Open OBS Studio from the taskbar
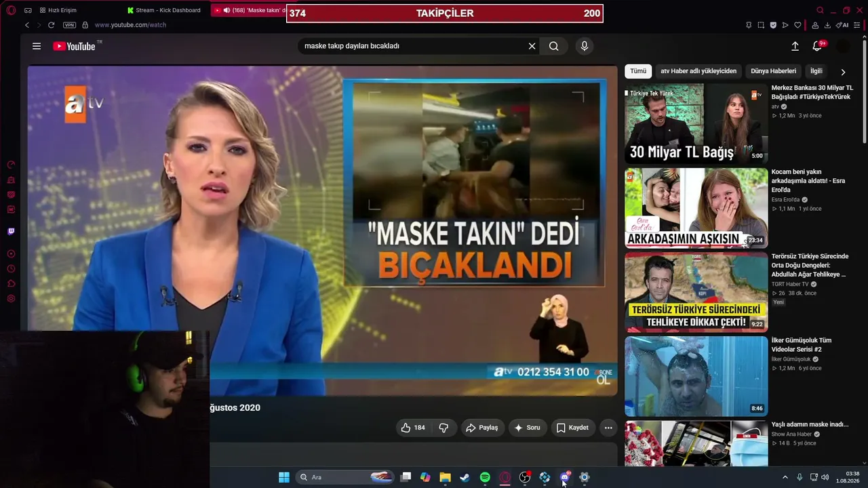This screenshot has height=488, width=868. pyautogui.click(x=525, y=477)
